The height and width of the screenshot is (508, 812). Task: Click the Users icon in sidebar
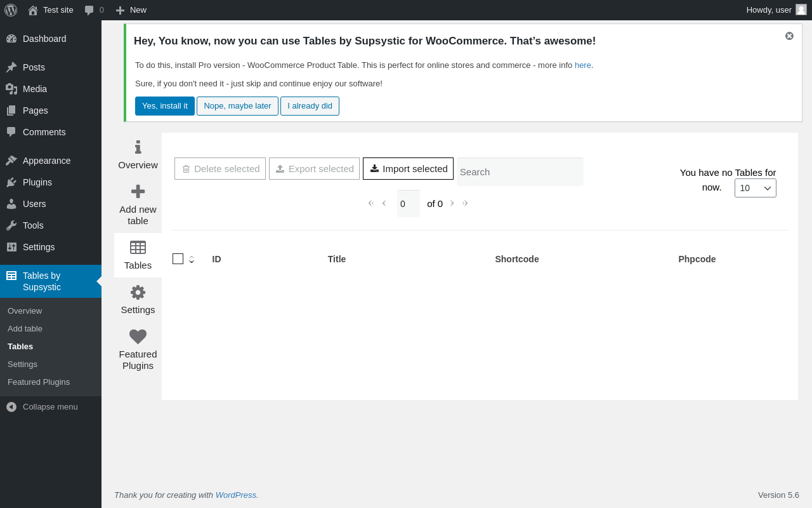point(11,204)
